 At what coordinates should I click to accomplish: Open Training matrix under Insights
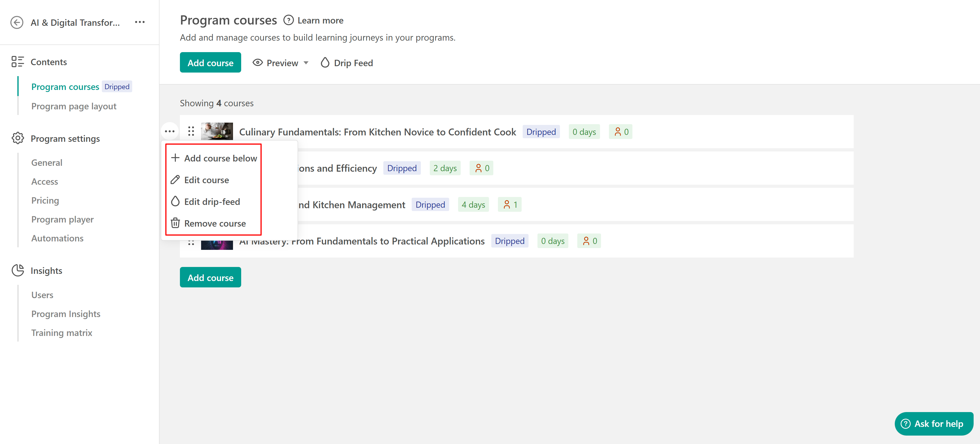pos(62,332)
